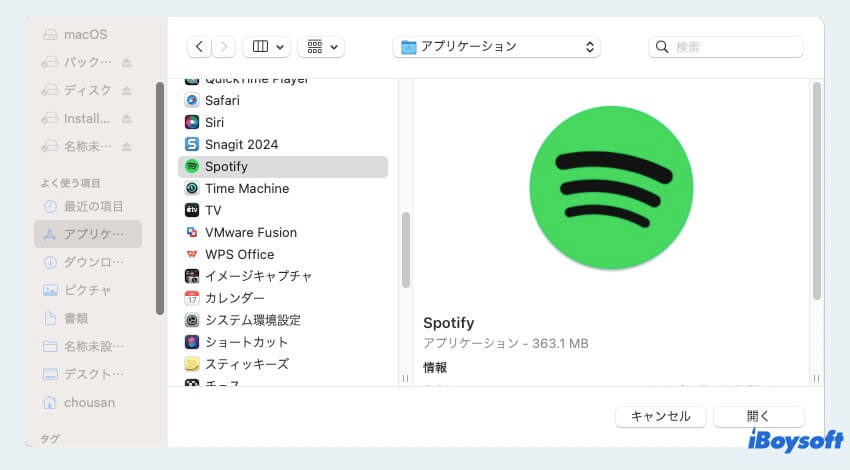Image resolution: width=850 pixels, height=470 pixels.
Task: Open ダウンロ… folder in sidebar
Action: (x=88, y=262)
